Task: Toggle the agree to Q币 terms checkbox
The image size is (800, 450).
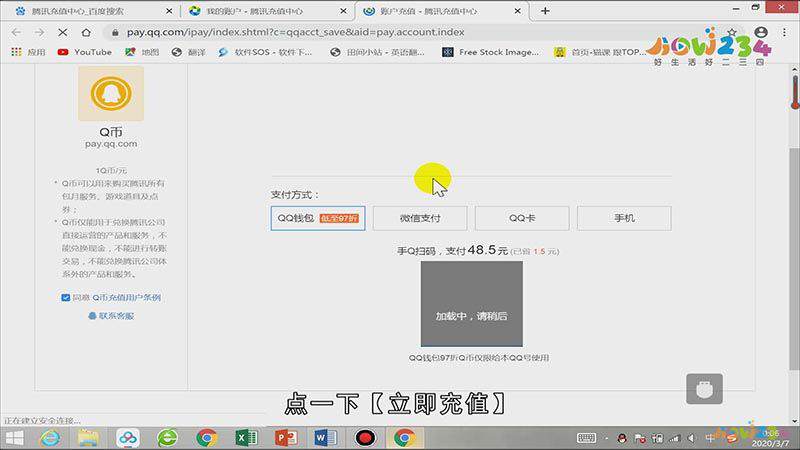Action: pos(66,298)
